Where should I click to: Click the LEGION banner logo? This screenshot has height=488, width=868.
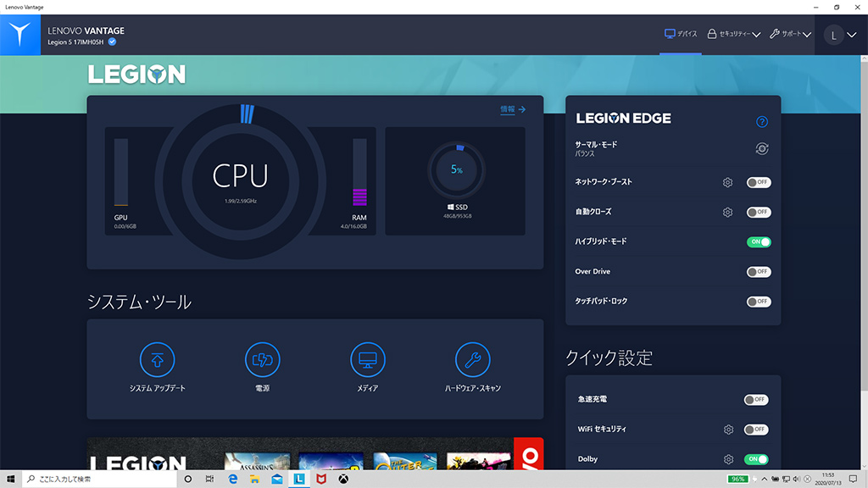(136, 75)
